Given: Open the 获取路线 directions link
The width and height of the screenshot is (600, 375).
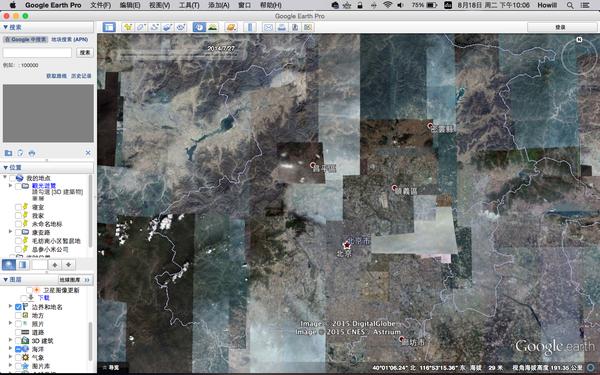Looking at the screenshot, I should tap(56, 76).
